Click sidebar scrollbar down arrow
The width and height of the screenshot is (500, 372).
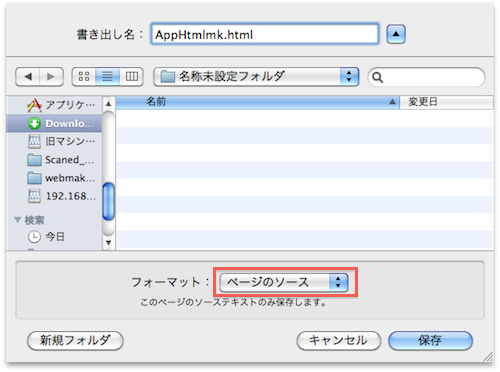108,243
